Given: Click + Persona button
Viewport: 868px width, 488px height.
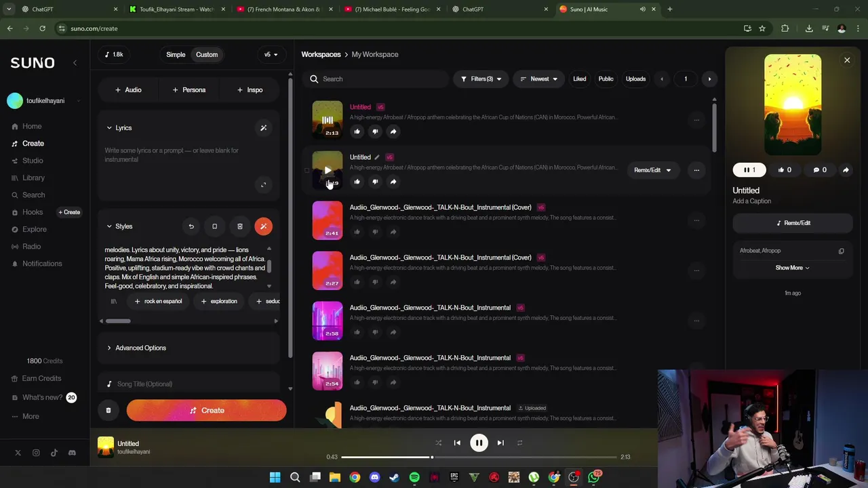Looking at the screenshot, I should (x=189, y=89).
